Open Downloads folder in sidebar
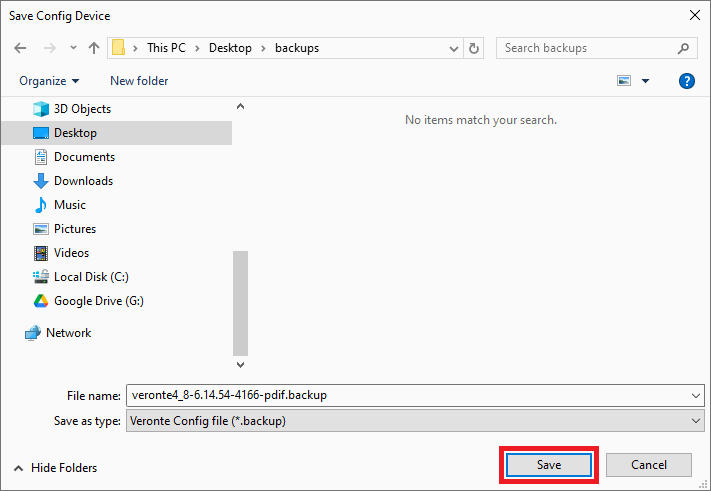 click(x=83, y=181)
